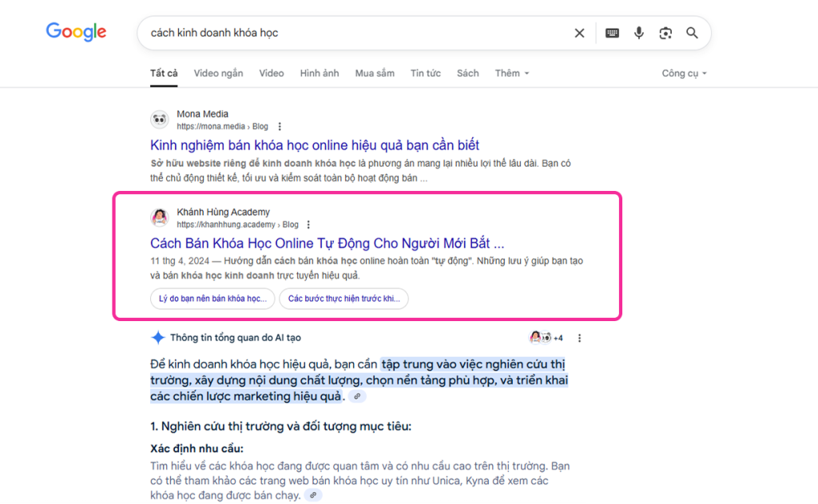The height and width of the screenshot is (504, 818).
Task: Switch to Video ngắn tab
Action: point(218,73)
